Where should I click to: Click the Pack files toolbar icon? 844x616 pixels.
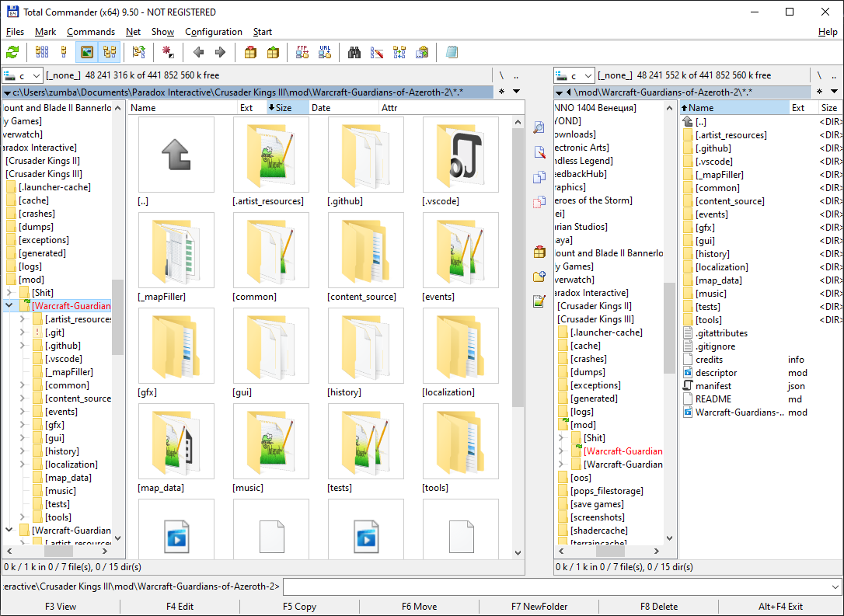pos(250,52)
